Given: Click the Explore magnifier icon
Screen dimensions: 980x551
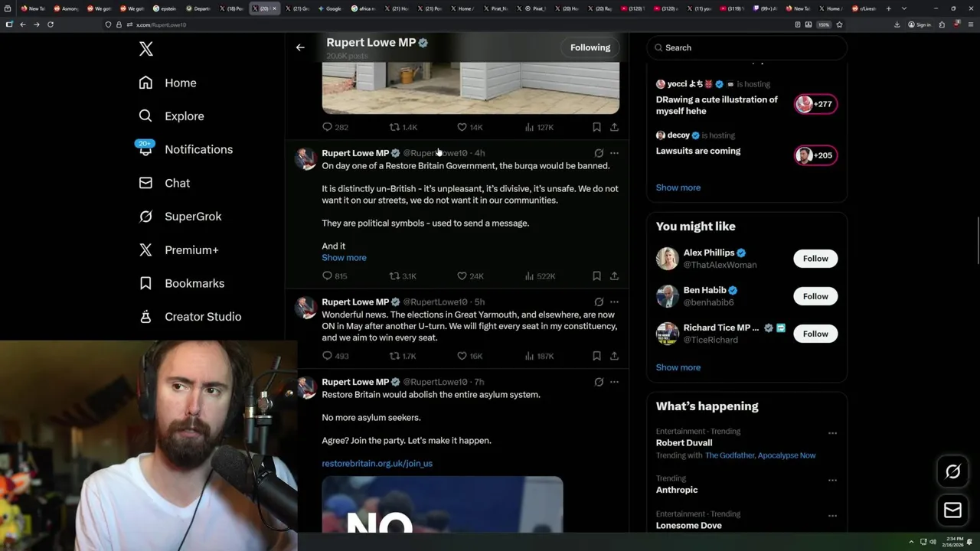Looking at the screenshot, I should click(x=145, y=116).
